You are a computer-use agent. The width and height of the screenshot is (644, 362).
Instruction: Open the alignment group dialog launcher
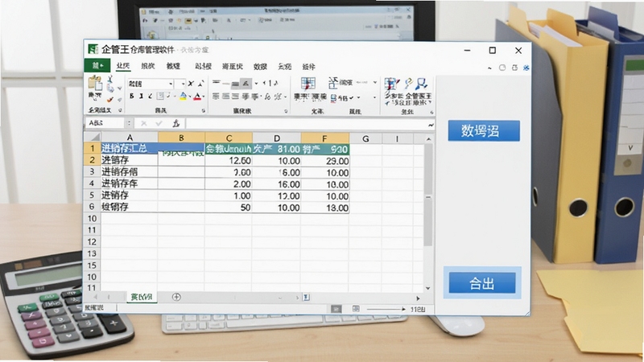point(287,111)
